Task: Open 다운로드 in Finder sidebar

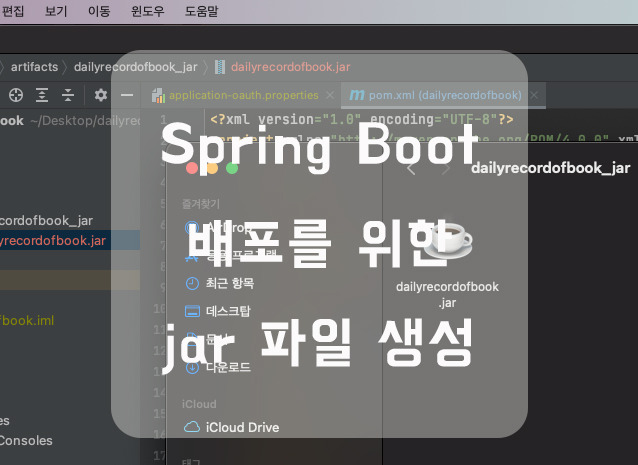Action: (228, 367)
